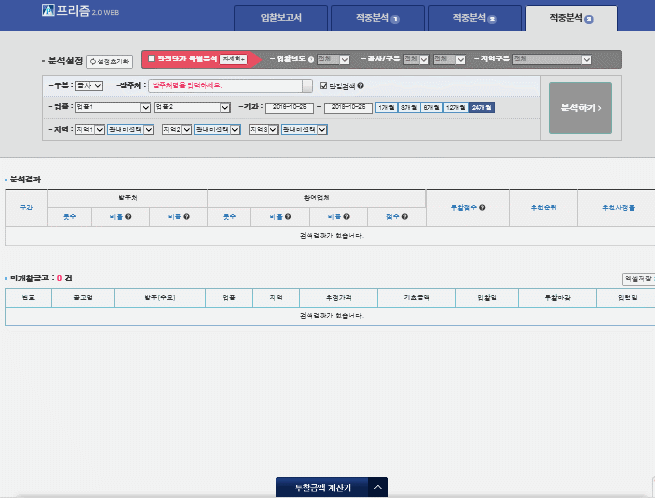Click the 분석하기 analyze button
655x498 pixels.
pos(581,108)
